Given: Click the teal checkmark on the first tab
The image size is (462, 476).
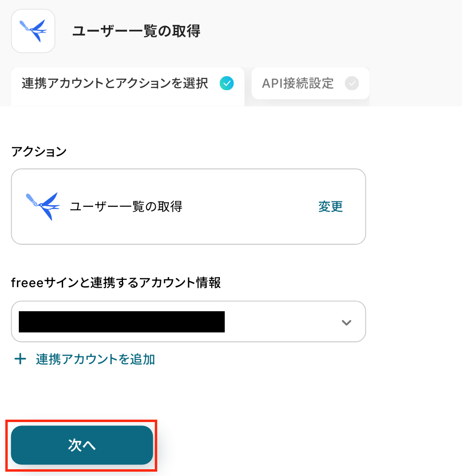Looking at the screenshot, I should point(226,84).
